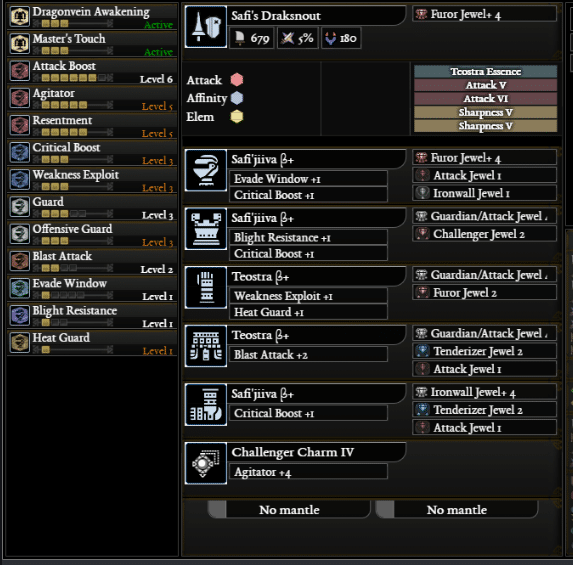
Task: Select the Teostra Essence awakening slot
Action: 486,71
